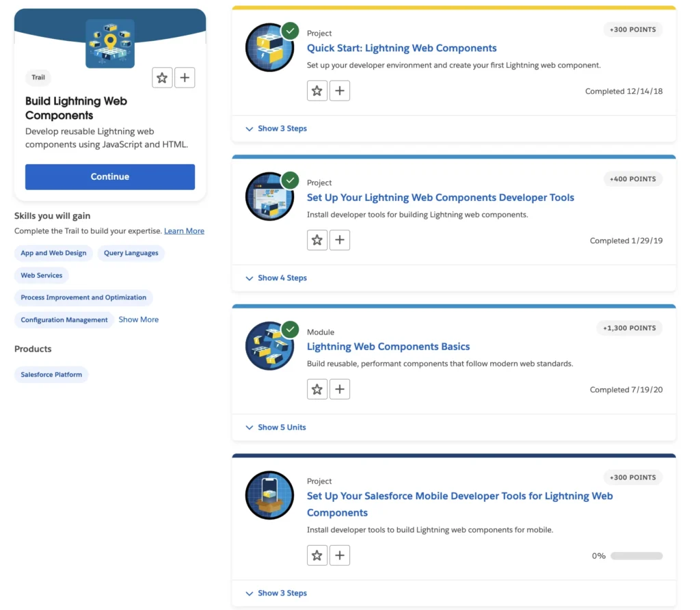This screenshot has width=700, height=610.
Task: Click star icon for Salesforce Mobile Developer Tools
Action: pyautogui.click(x=317, y=555)
